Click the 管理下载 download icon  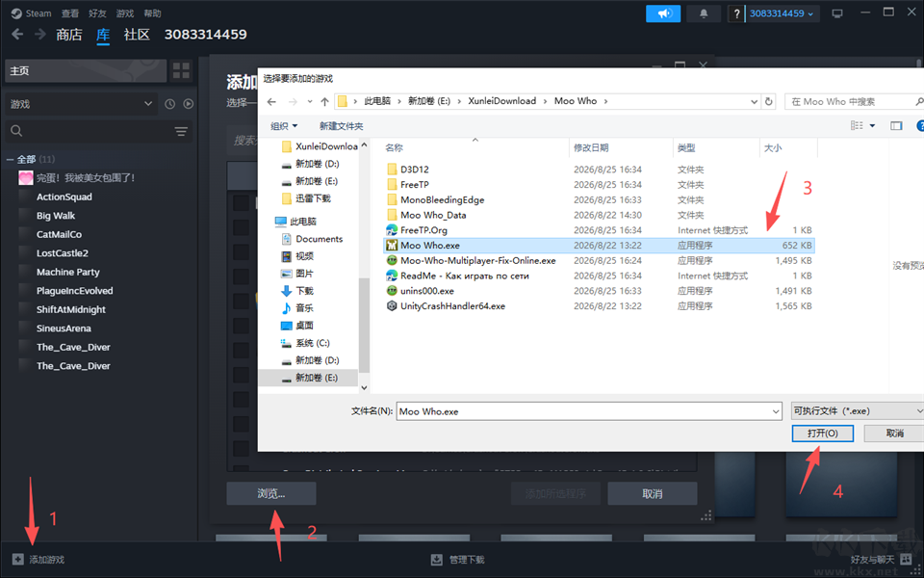tap(437, 559)
